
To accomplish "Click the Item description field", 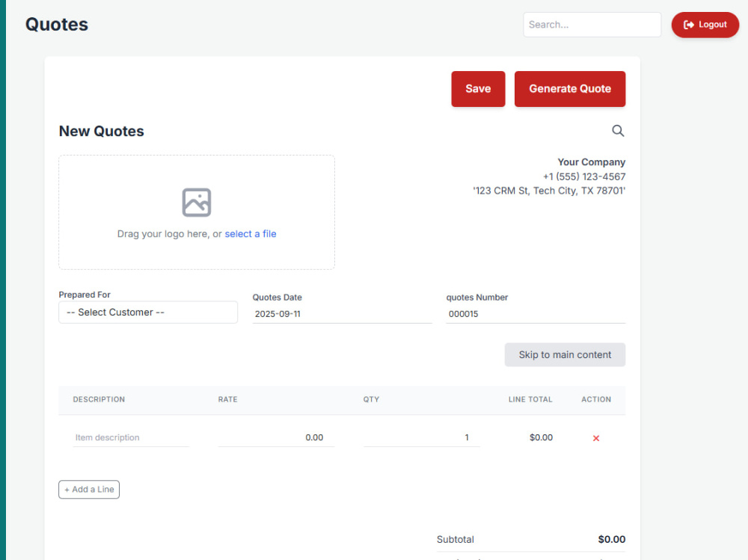I will [131, 437].
